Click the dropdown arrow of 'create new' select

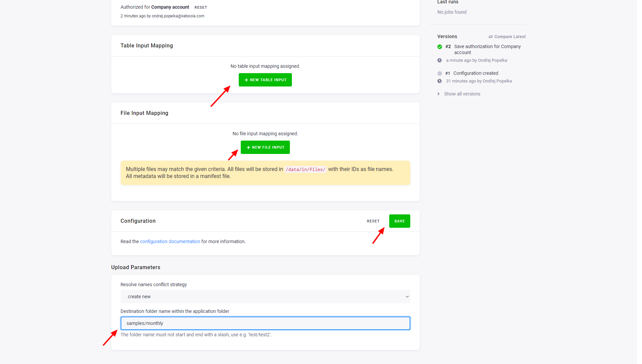click(x=407, y=297)
